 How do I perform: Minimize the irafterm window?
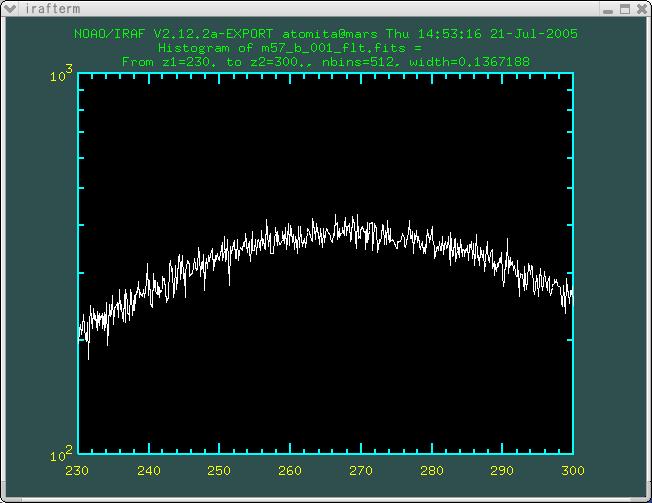(608, 10)
